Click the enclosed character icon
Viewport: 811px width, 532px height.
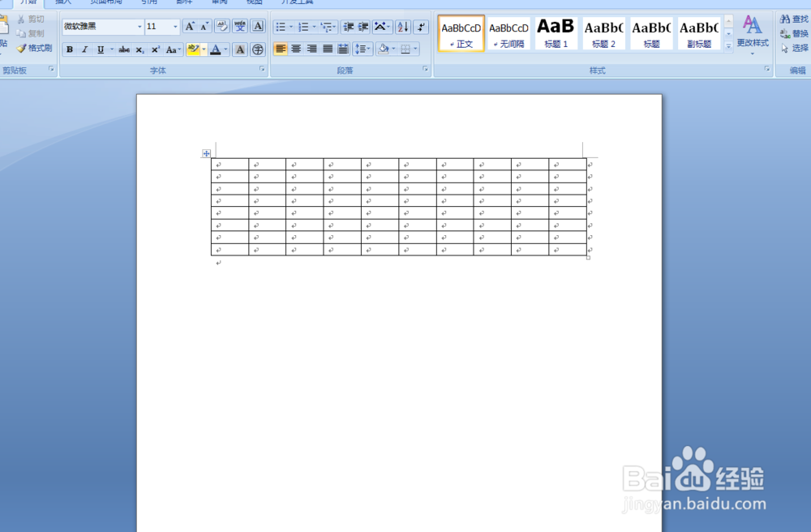[258, 49]
